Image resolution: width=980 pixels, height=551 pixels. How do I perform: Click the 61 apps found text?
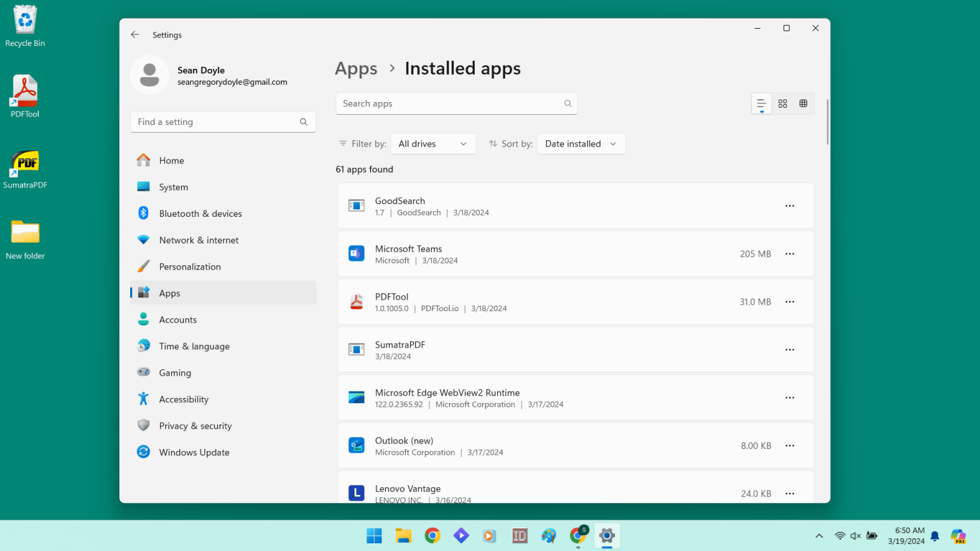pyautogui.click(x=364, y=170)
